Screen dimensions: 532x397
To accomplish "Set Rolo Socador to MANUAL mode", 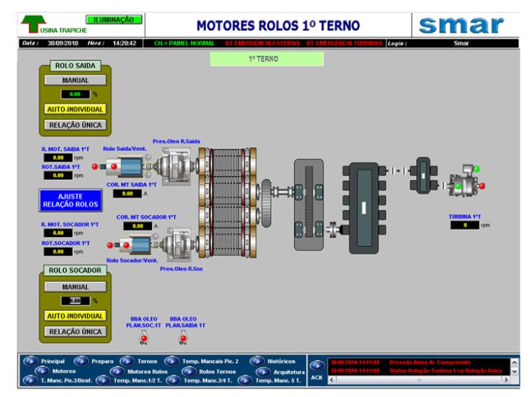I will coord(75,287).
